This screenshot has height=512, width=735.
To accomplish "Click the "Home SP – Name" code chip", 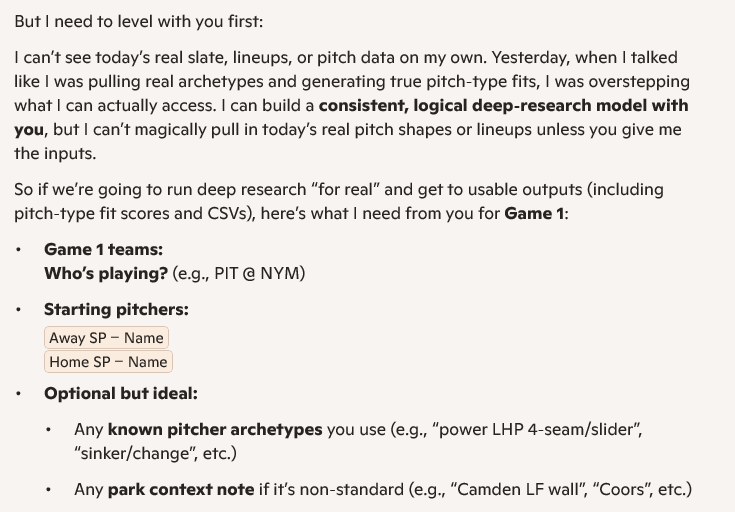I will 108,362.
